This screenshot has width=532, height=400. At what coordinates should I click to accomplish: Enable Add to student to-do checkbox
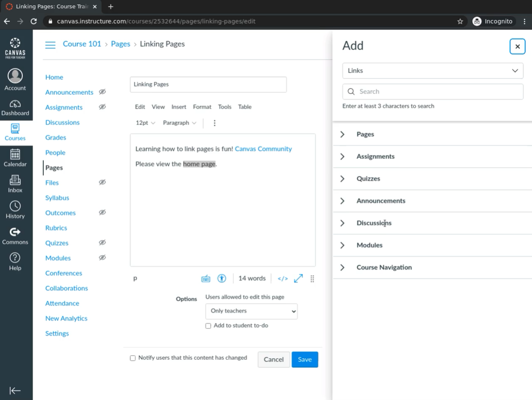coord(208,326)
